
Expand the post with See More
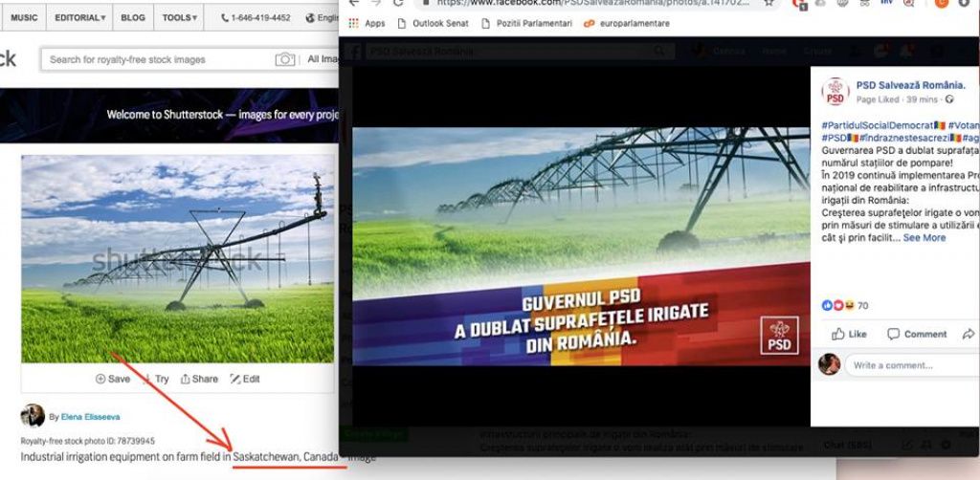pos(924,238)
